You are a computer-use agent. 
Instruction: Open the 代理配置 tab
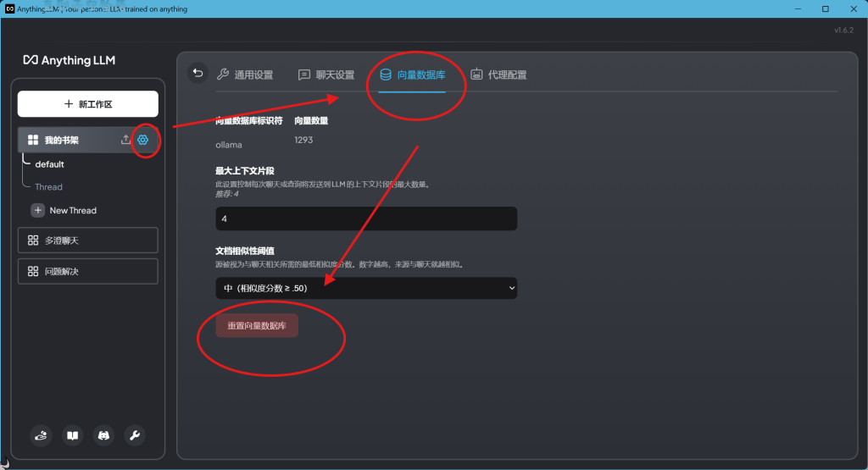click(498, 75)
